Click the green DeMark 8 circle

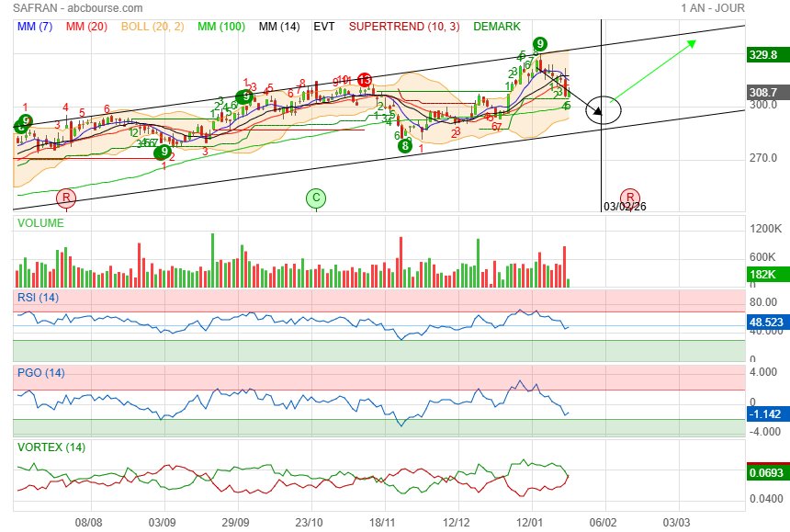(405, 145)
